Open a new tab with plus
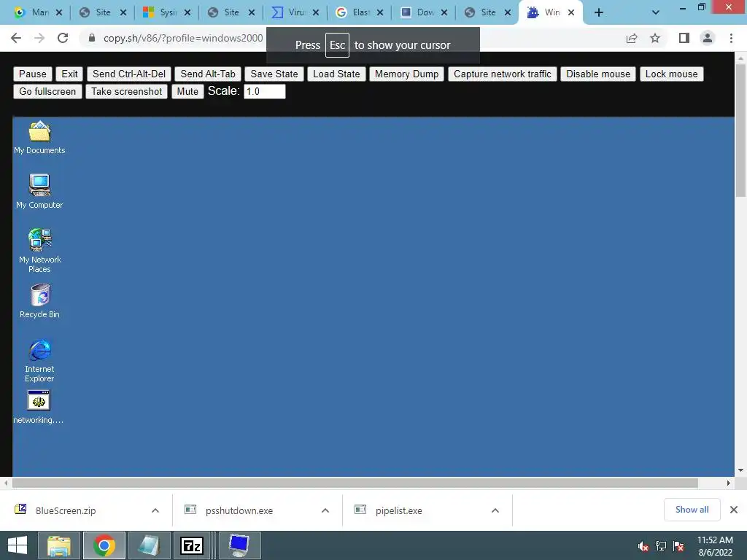The width and height of the screenshot is (747, 560). [599, 13]
